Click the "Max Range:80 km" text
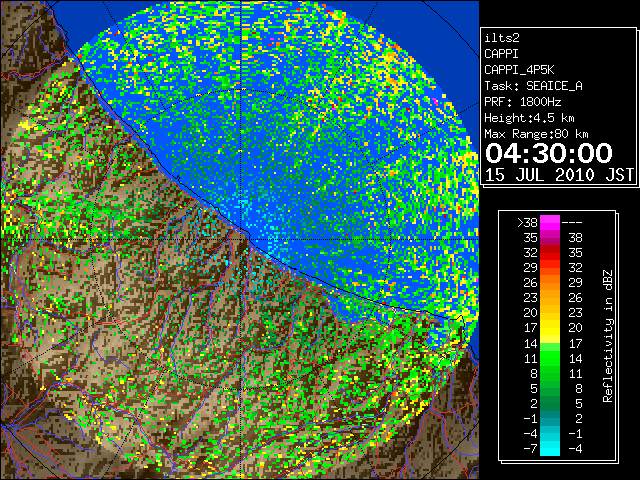640x480 pixels. point(536,134)
